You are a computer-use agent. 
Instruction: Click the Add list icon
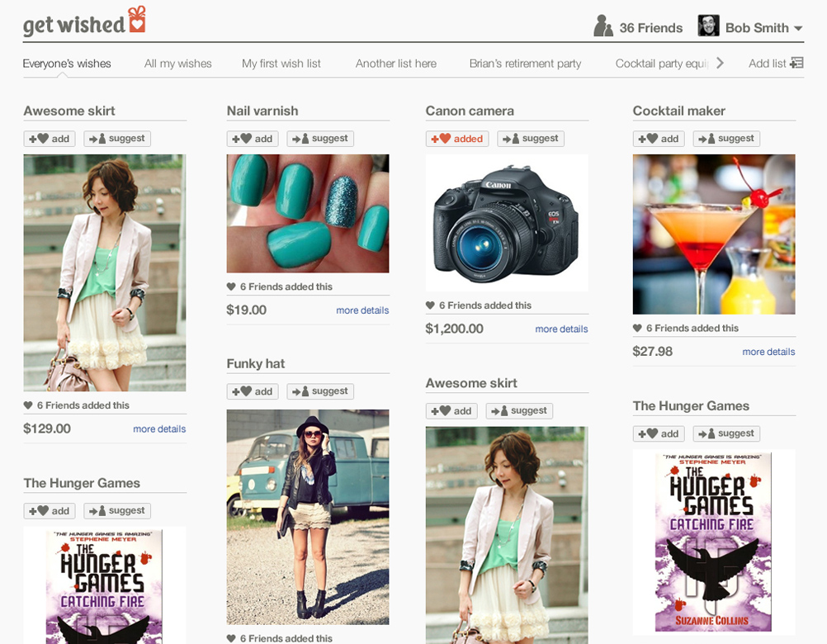796,64
